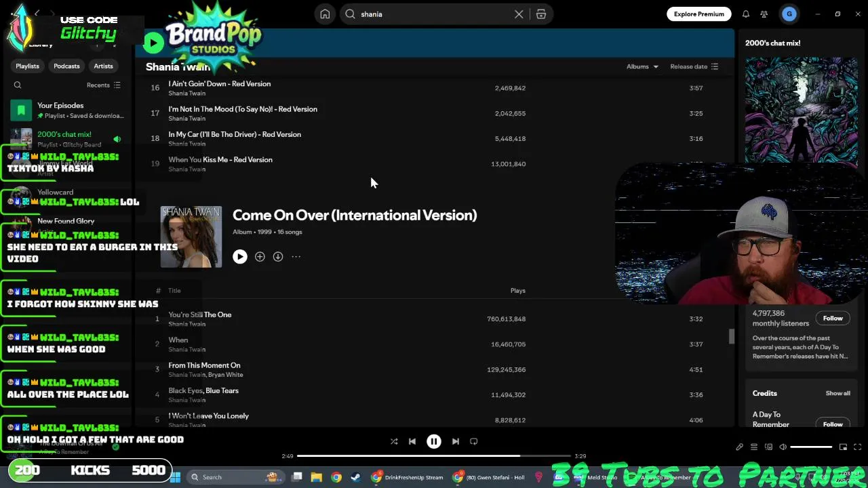Open the G profile avatar
Screen dimensions: 868x488
pyautogui.click(x=789, y=14)
